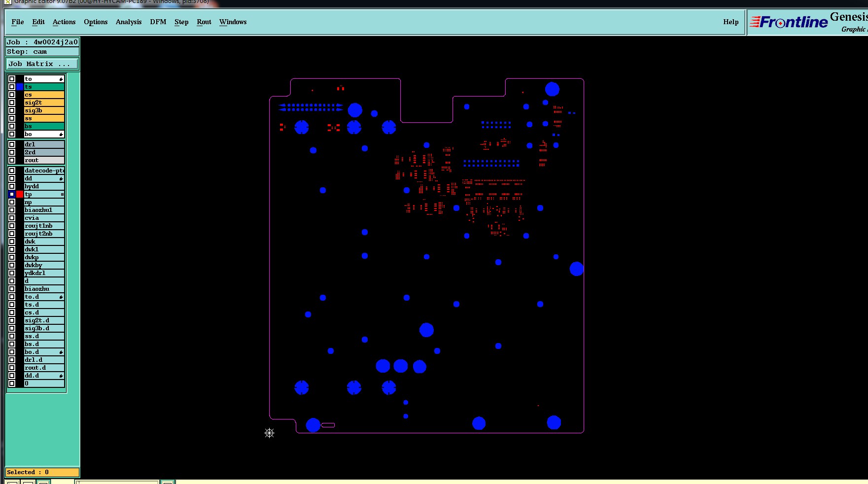The height and width of the screenshot is (484, 868).
Task: Uncheck the active 'tp' layer checkbox
Action: tap(12, 194)
